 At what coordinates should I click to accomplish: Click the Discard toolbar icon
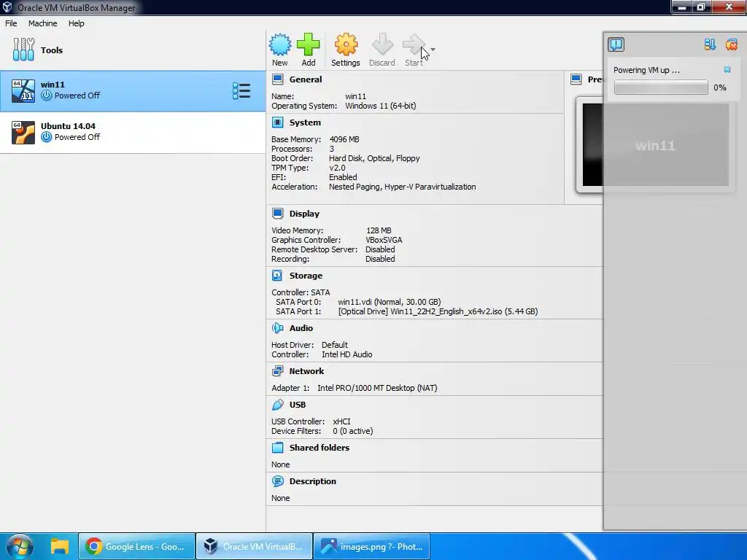coord(382,44)
